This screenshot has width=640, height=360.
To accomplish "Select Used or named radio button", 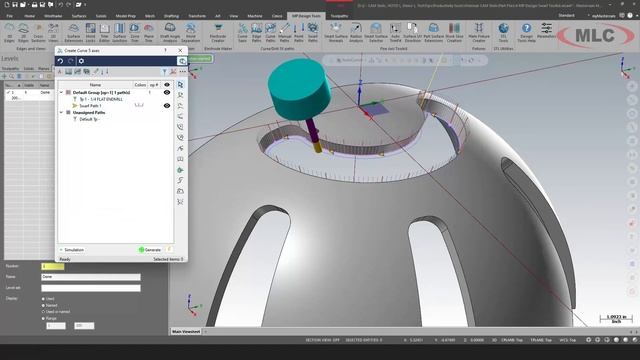I will (43, 312).
